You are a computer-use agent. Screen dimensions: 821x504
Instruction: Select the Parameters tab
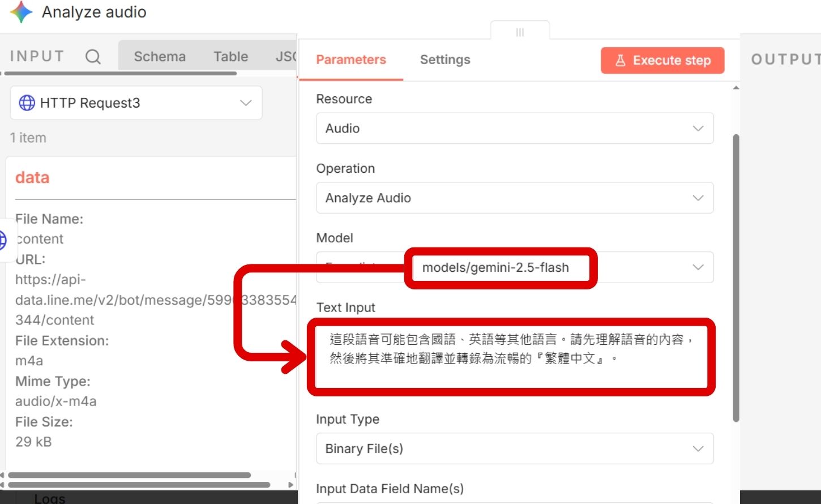[351, 59]
